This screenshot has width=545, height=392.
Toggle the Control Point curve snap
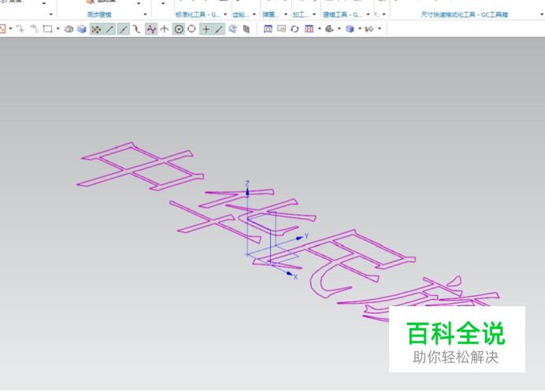[136, 29]
